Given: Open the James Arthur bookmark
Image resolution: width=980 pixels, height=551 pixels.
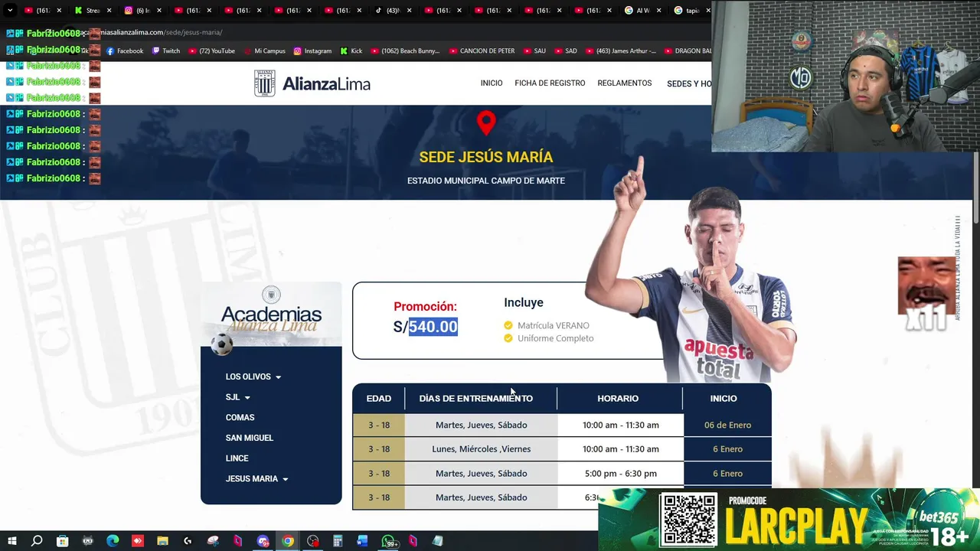Looking at the screenshot, I should (x=621, y=51).
